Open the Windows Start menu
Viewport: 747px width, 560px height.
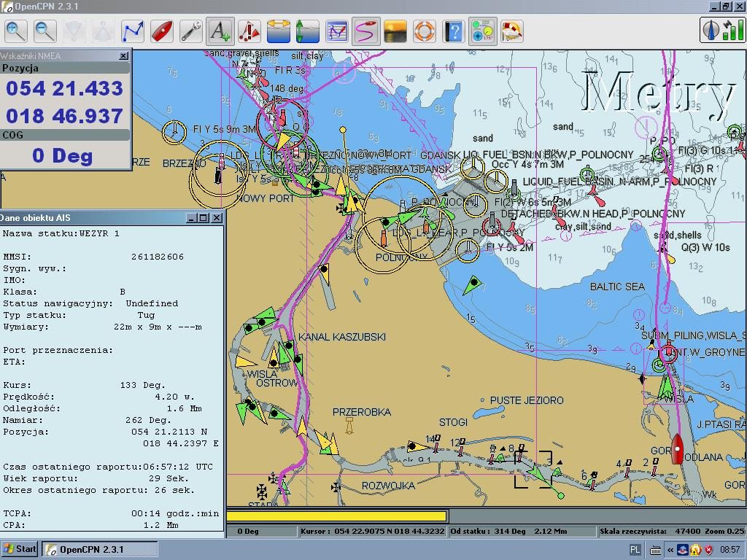(20, 550)
